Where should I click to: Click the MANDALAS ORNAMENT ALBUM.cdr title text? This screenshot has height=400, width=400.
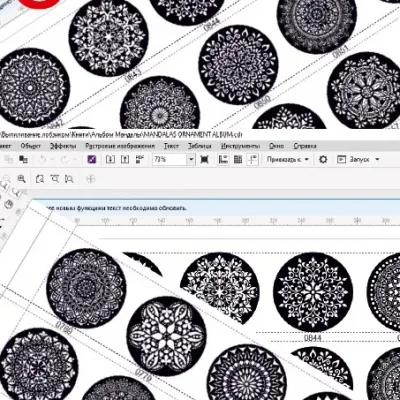click(193, 135)
